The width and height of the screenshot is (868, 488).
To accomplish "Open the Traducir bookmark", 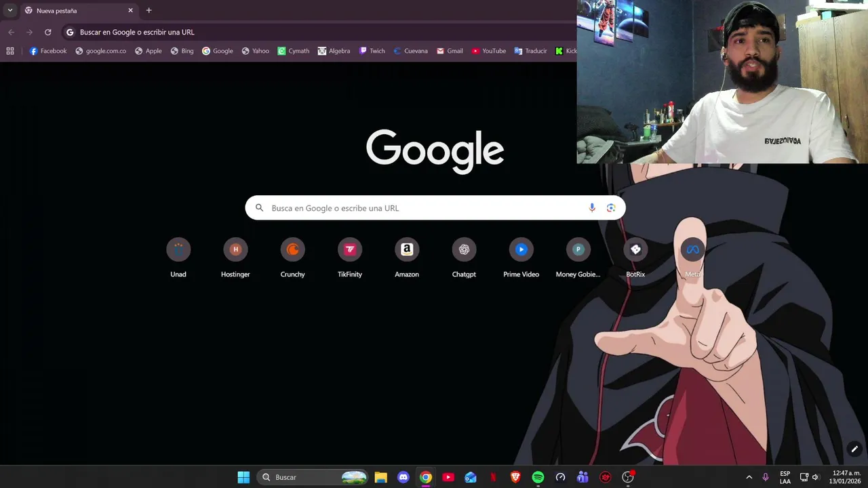I will tap(530, 51).
